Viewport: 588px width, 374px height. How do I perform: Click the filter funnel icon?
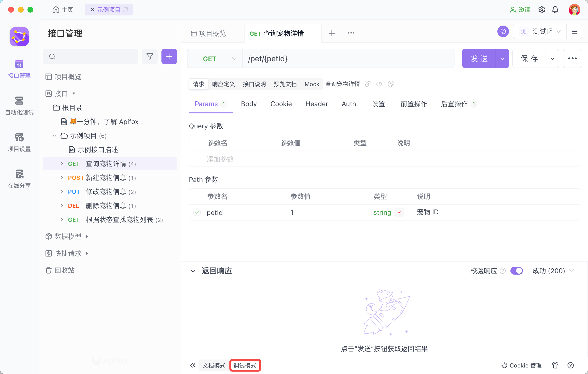click(150, 56)
